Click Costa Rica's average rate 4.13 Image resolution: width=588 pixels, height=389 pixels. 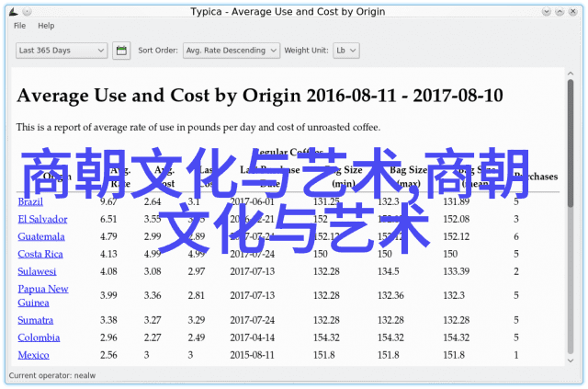click(x=108, y=254)
